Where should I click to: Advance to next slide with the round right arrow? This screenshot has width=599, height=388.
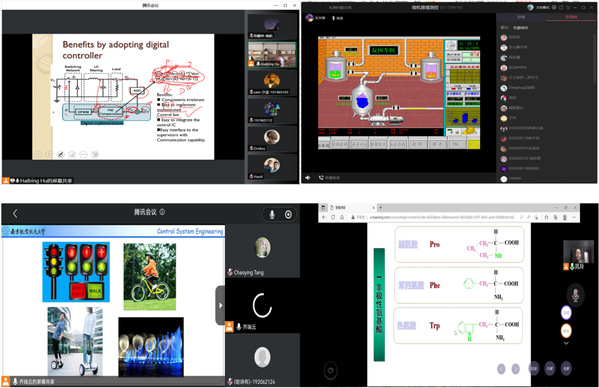[515, 369]
